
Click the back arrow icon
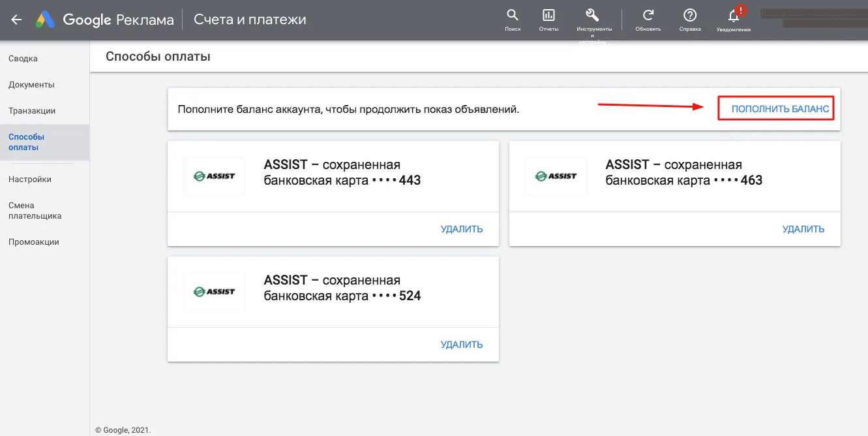(16, 20)
